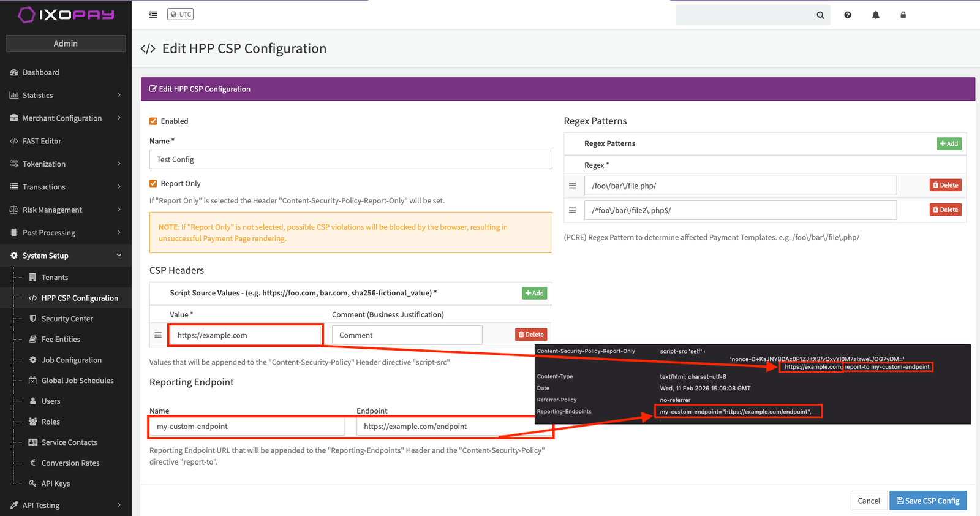Click drag handle of file2 regex row

[x=573, y=210]
